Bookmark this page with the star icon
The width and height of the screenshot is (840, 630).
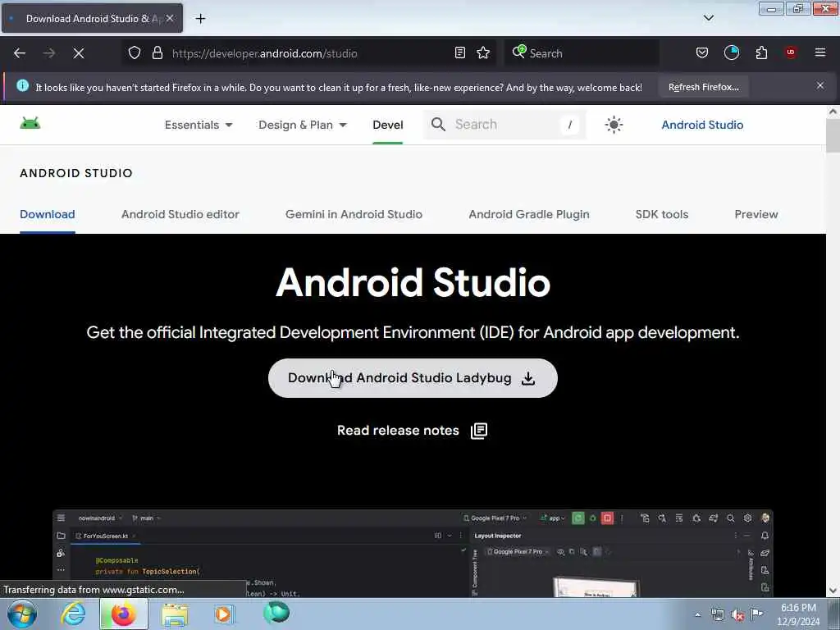point(483,52)
